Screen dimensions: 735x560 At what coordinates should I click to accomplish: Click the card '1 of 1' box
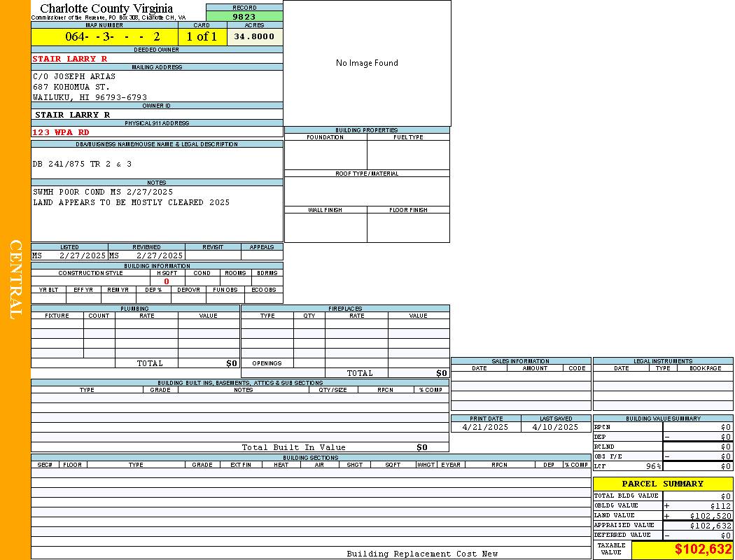pyautogui.click(x=202, y=36)
